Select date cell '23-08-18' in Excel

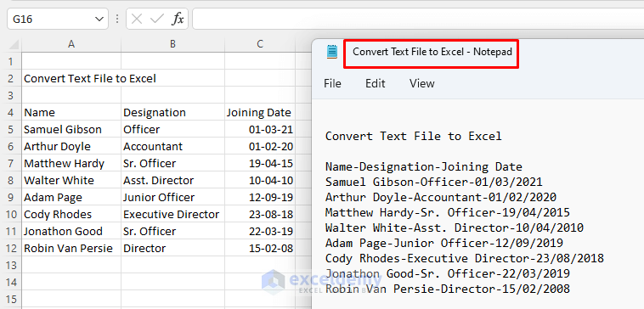click(260, 214)
